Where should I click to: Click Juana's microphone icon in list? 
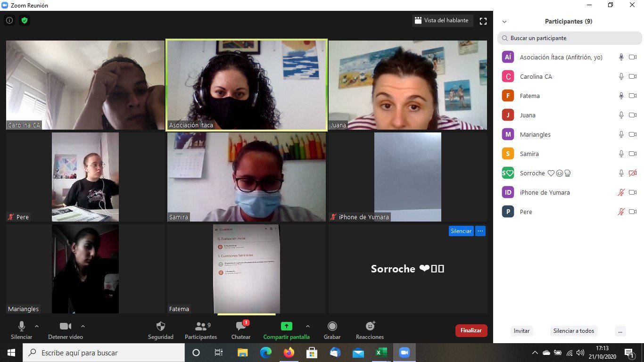pos(621,115)
